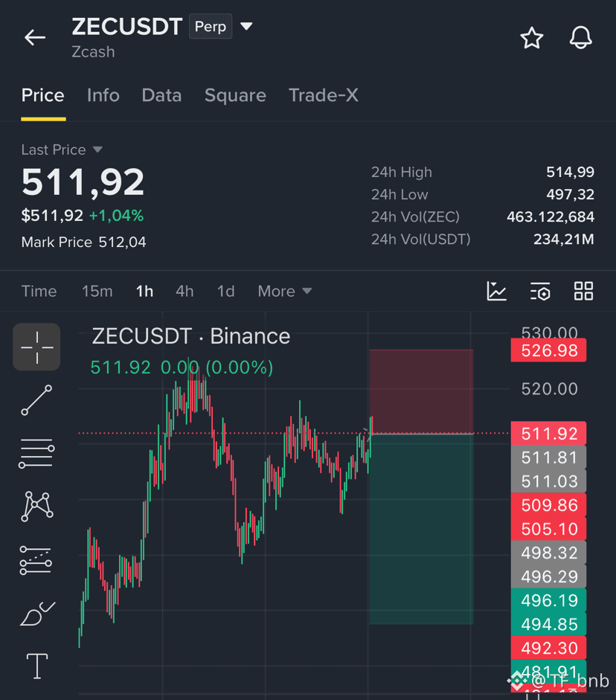
Task: Select the 1h chart interval
Action: click(x=144, y=291)
